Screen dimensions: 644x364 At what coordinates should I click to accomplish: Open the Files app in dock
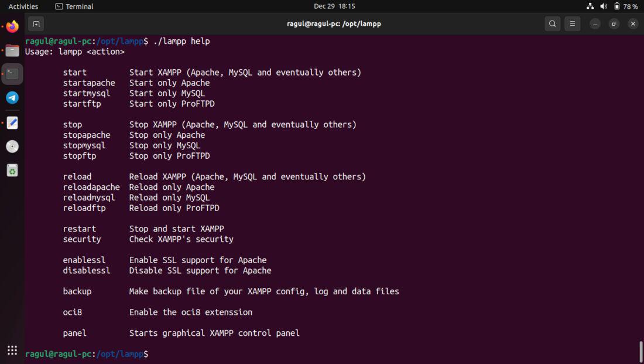click(12, 50)
